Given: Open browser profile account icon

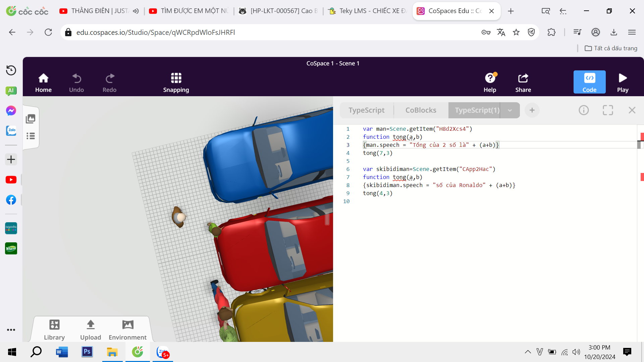Looking at the screenshot, I should 596,32.
